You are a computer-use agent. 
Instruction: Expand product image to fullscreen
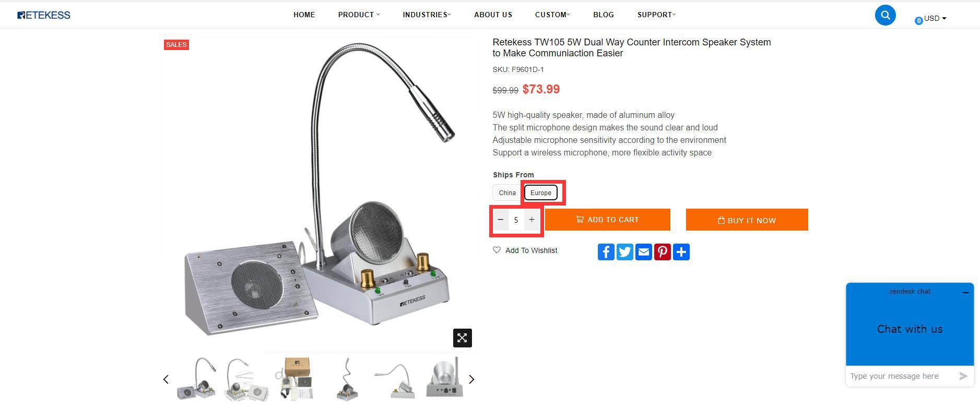[x=462, y=338]
